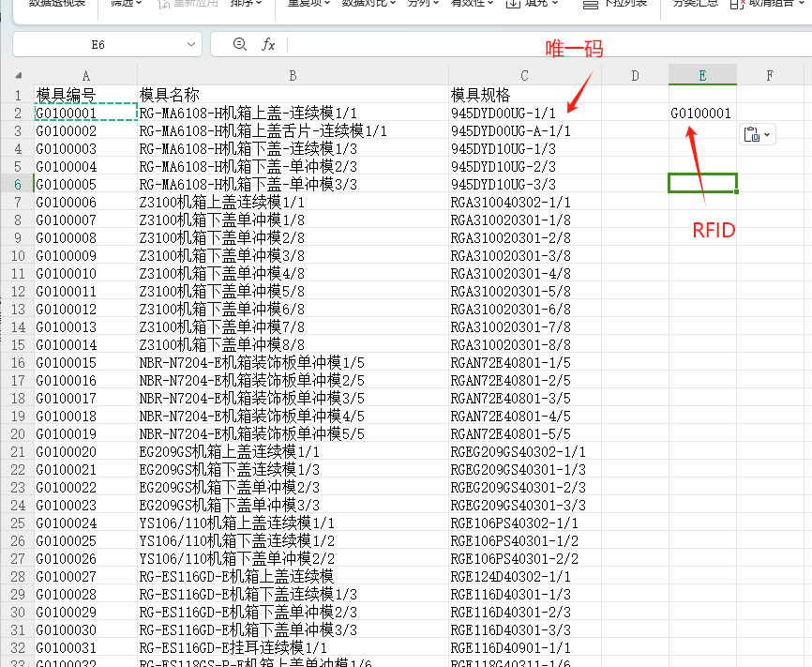Click the 取消组合 ungroup icon
The image size is (812, 667).
point(735,4)
